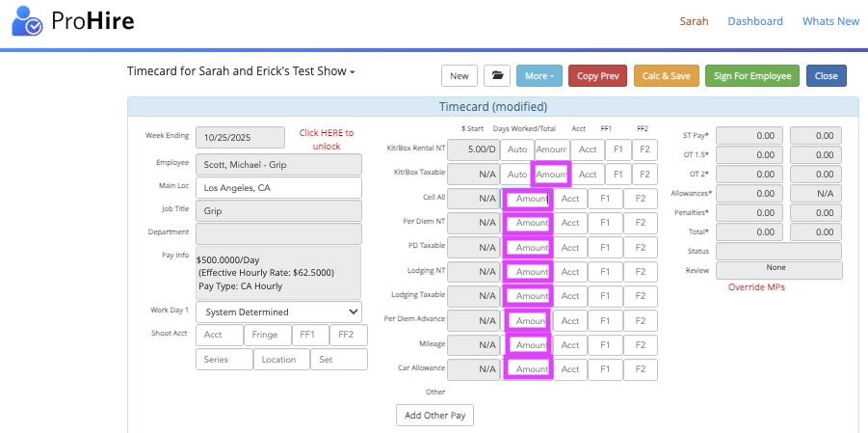The width and height of the screenshot is (868, 433).
Task: Click the Allowances N/A value
Action: (x=815, y=194)
